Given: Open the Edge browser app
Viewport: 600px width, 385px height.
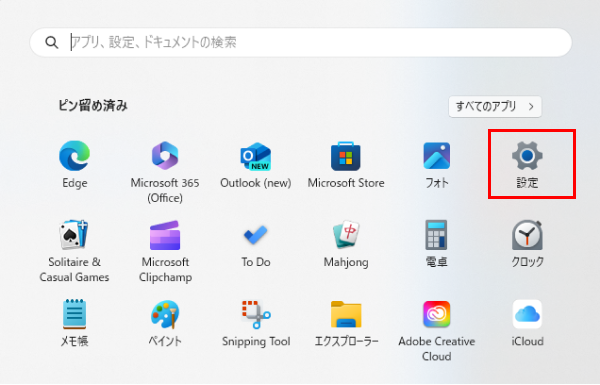Looking at the screenshot, I should [x=75, y=165].
